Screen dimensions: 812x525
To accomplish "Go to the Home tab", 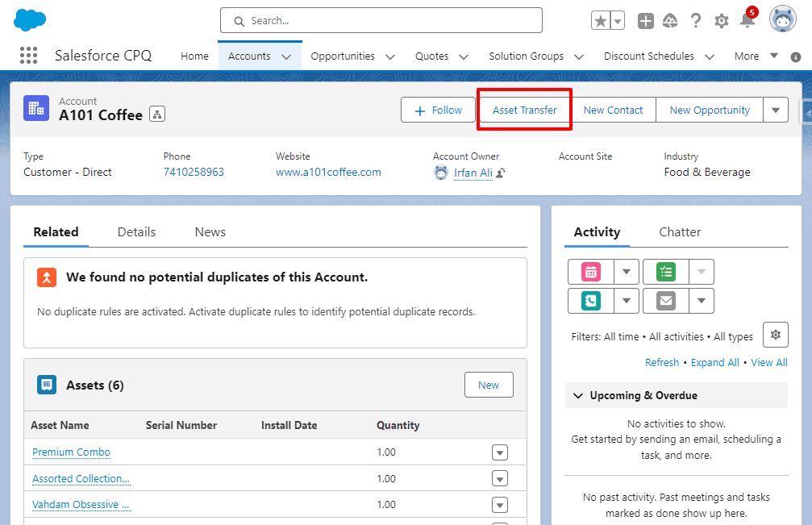I will 194,56.
